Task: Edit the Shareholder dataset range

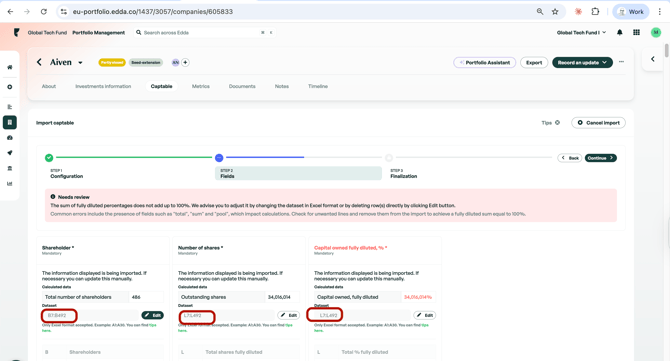Action: click(153, 315)
